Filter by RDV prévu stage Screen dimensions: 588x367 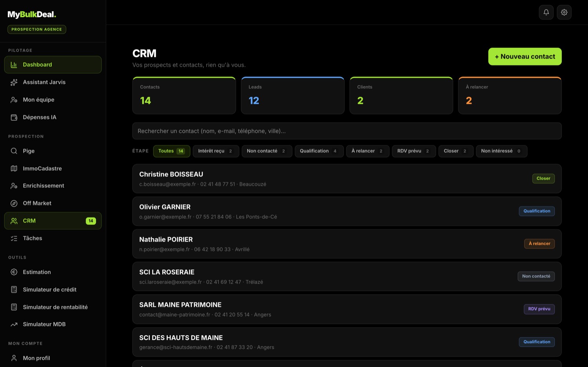[x=414, y=151]
